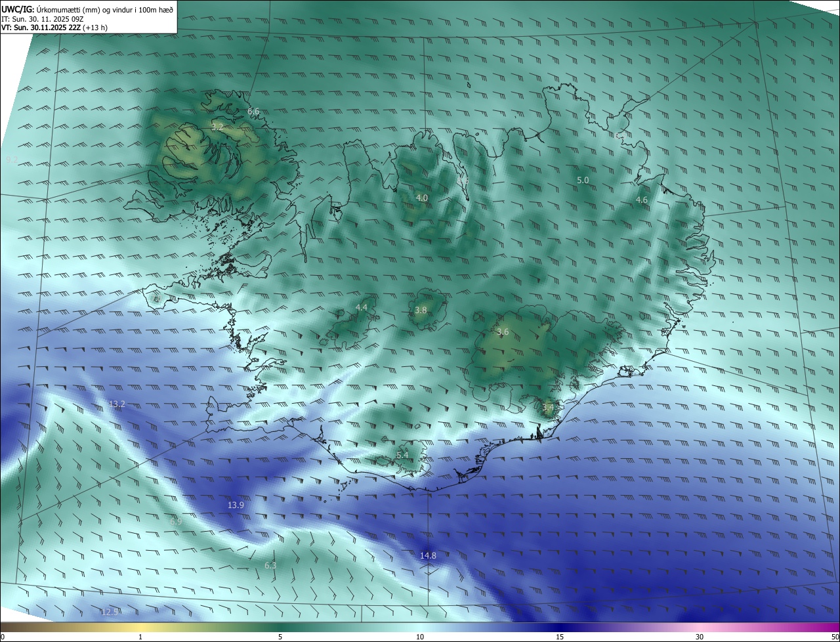Image resolution: width=840 pixels, height=642 pixels.
Task: Click the 30 tick on the color scale
Action: pos(700,637)
